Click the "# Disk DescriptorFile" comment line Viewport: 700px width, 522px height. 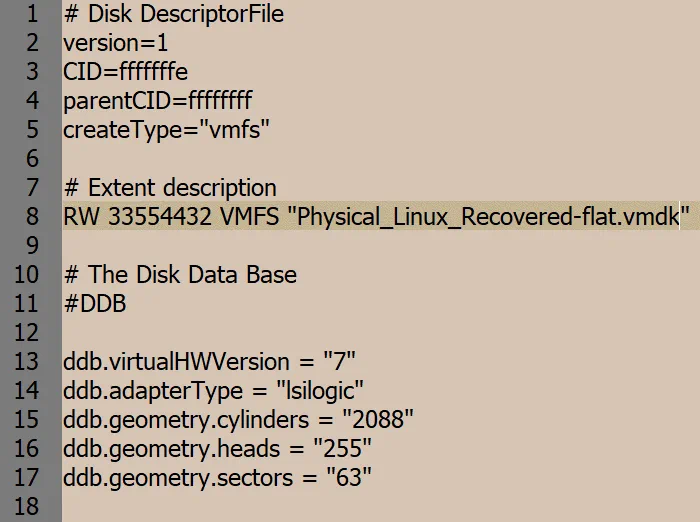coord(173,14)
